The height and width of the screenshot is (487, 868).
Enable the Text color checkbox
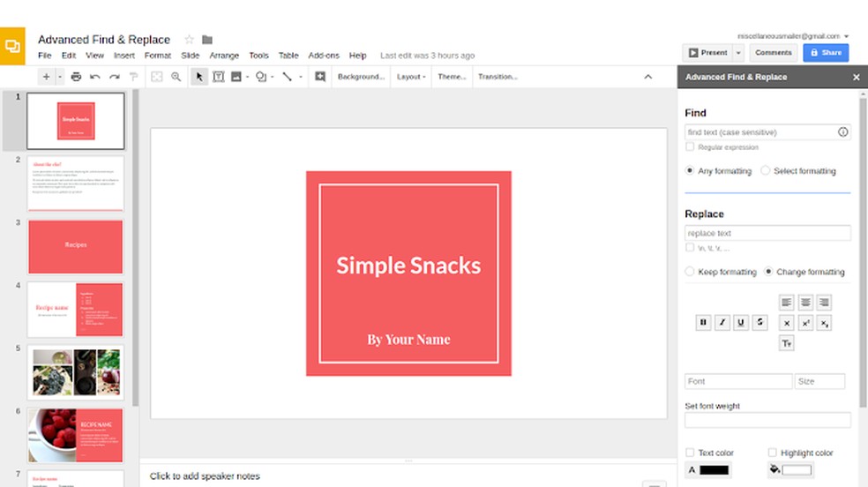(x=690, y=452)
